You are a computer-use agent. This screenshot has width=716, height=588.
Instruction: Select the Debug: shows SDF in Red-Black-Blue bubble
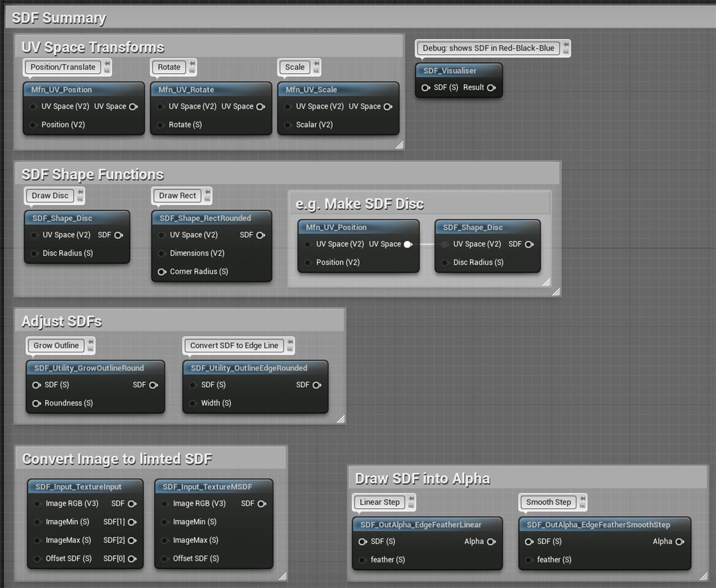pyautogui.click(x=488, y=48)
